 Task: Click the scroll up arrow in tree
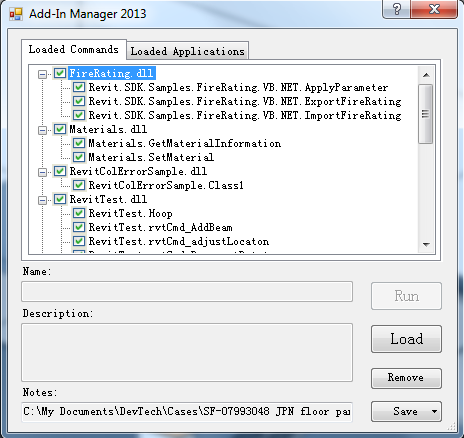click(x=426, y=75)
